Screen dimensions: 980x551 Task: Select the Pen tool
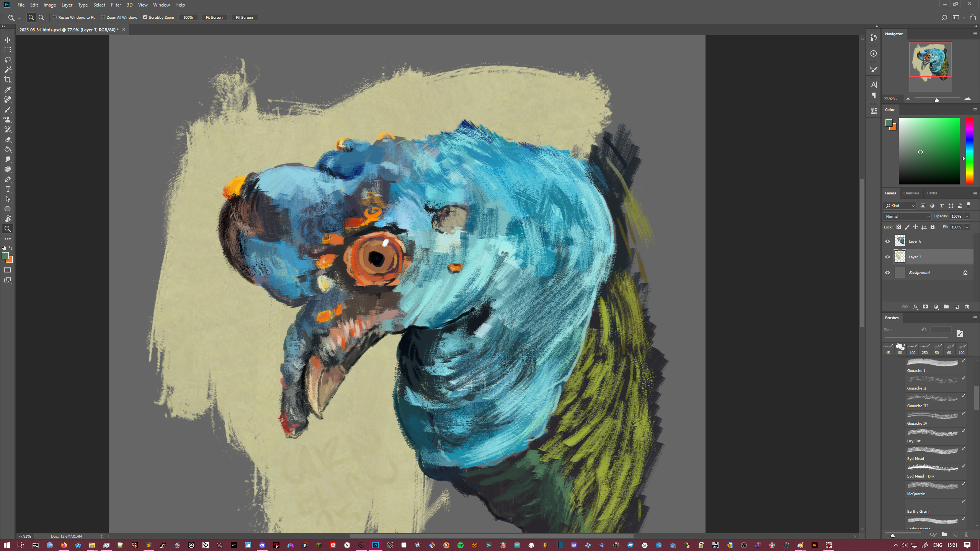click(8, 179)
